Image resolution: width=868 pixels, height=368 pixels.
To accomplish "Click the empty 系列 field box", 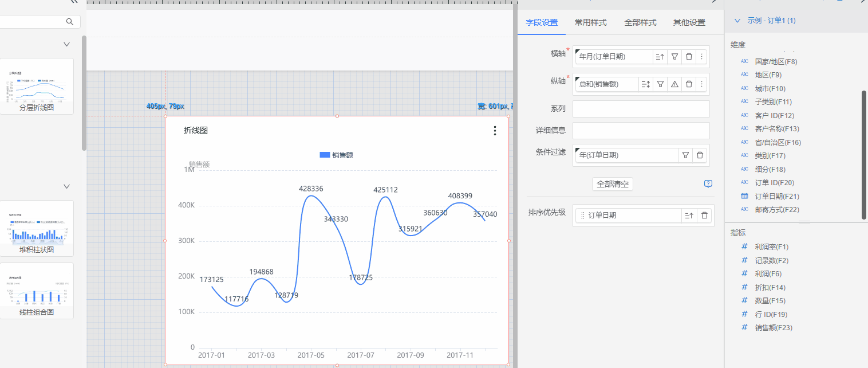I will click(x=641, y=109).
